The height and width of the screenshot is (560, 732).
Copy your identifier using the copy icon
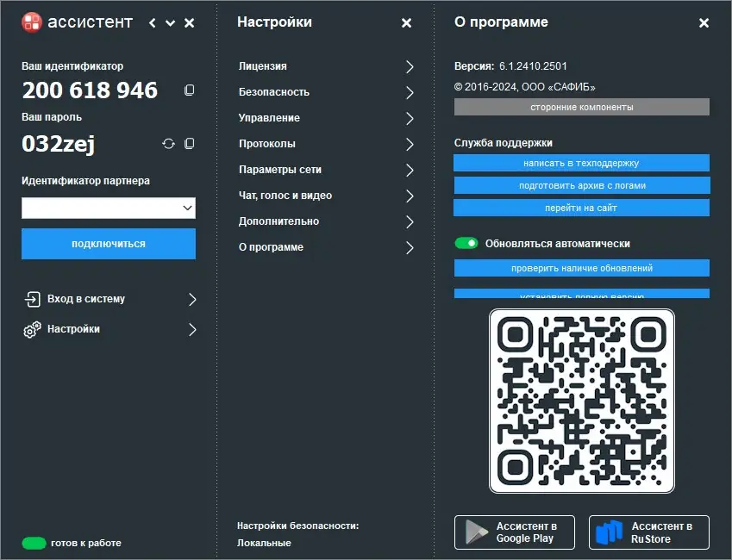[x=190, y=90]
